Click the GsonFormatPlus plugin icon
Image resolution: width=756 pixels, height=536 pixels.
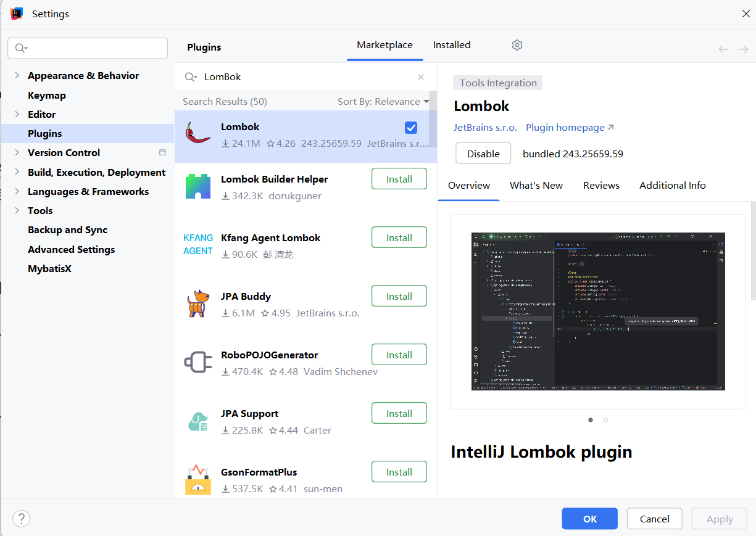pos(198,479)
